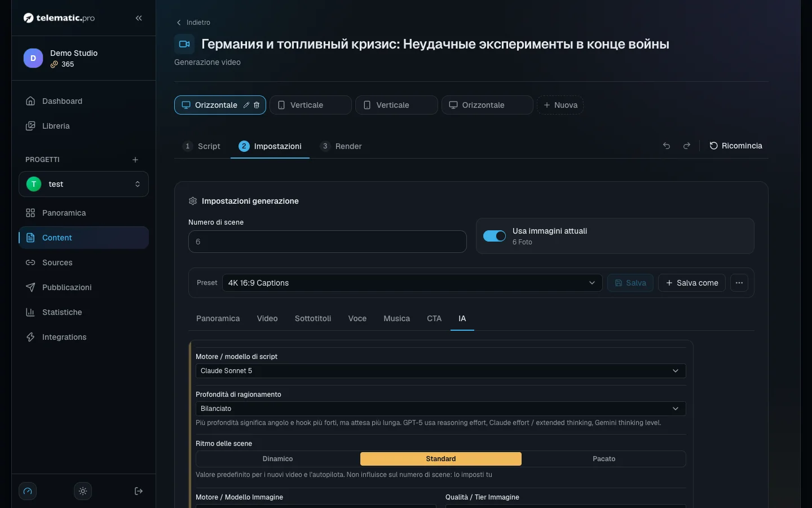The height and width of the screenshot is (508, 812).
Task: Open the test project selector
Action: [83, 184]
